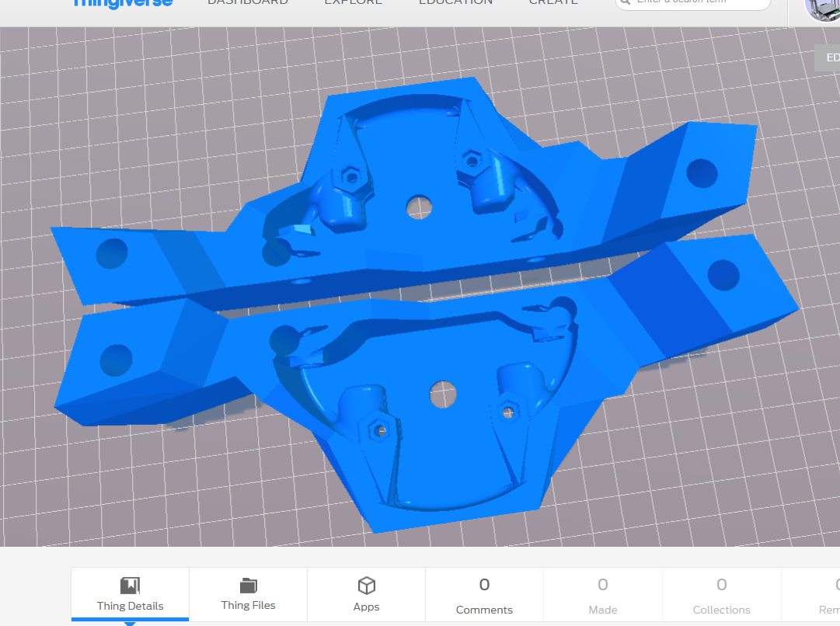840x626 pixels.
Task: Open the Thing Files tab
Action: point(248,594)
